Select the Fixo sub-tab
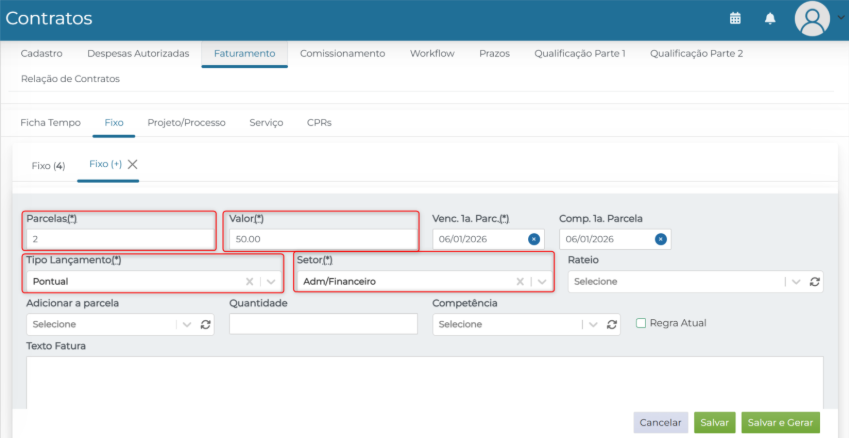 pyautogui.click(x=114, y=123)
